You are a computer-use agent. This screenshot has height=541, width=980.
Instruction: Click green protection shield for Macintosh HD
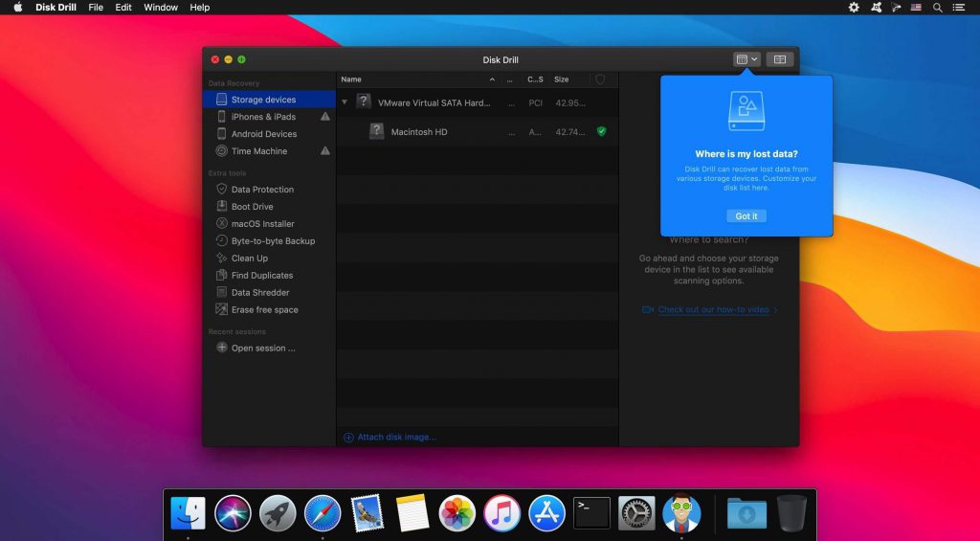point(601,131)
